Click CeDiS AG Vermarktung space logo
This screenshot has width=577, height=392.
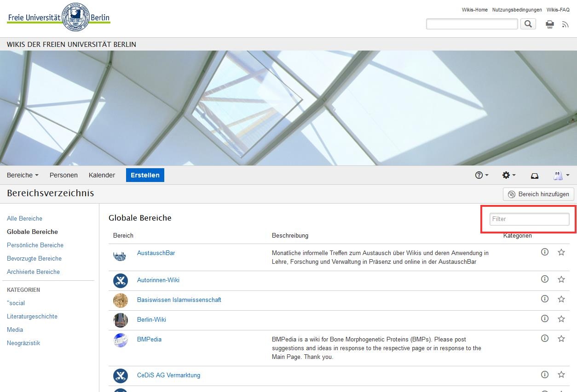(x=121, y=376)
